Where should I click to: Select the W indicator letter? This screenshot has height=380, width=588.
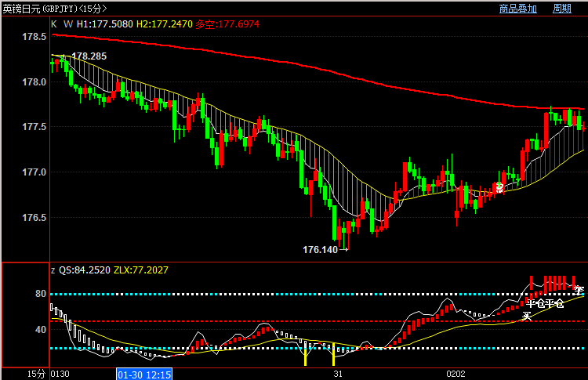[x=67, y=24]
